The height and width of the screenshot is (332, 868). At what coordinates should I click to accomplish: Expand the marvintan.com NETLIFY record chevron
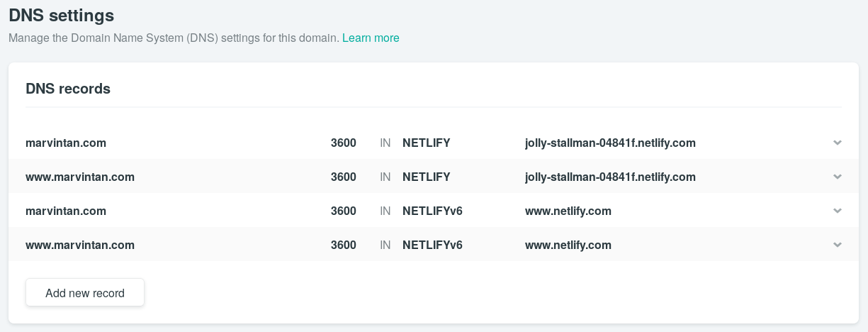point(837,143)
